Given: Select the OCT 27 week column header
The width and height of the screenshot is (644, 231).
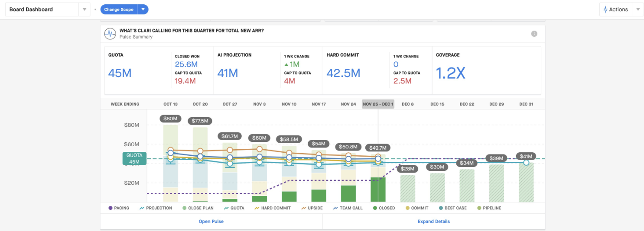Looking at the screenshot, I should (x=230, y=104).
